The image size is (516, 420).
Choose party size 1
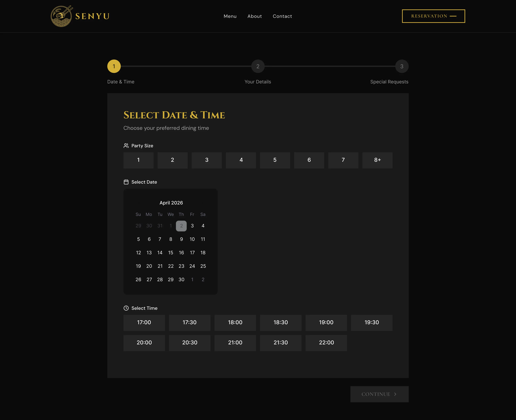[x=138, y=160]
